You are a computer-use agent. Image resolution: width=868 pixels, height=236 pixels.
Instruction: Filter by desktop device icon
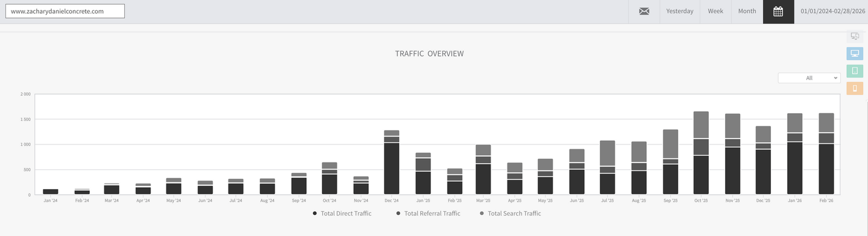click(855, 54)
